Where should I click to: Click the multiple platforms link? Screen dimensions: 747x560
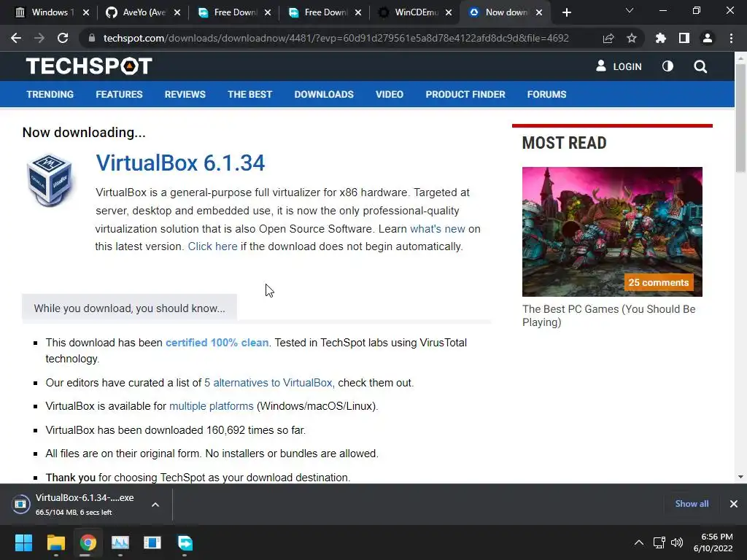(x=211, y=405)
